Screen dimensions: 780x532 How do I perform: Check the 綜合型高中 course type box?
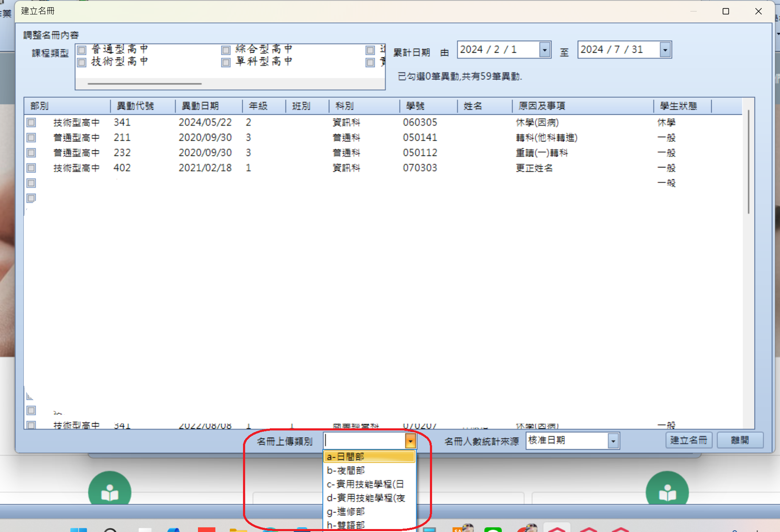226,50
